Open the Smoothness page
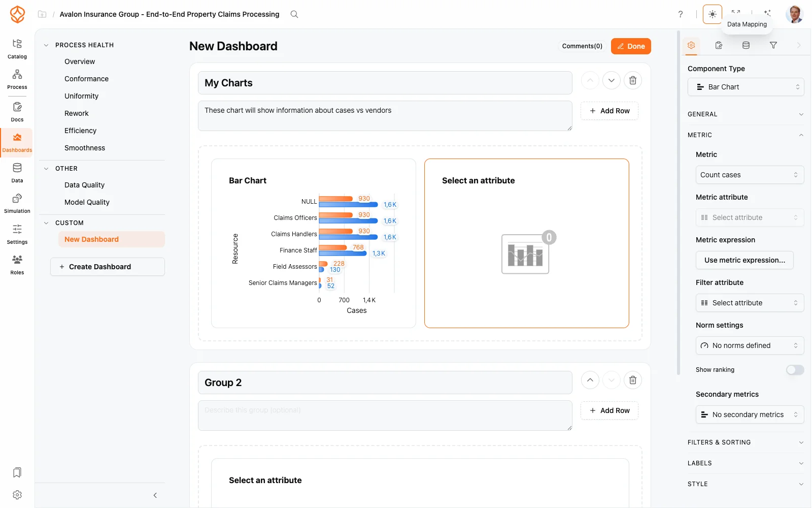812x508 pixels. (x=85, y=148)
